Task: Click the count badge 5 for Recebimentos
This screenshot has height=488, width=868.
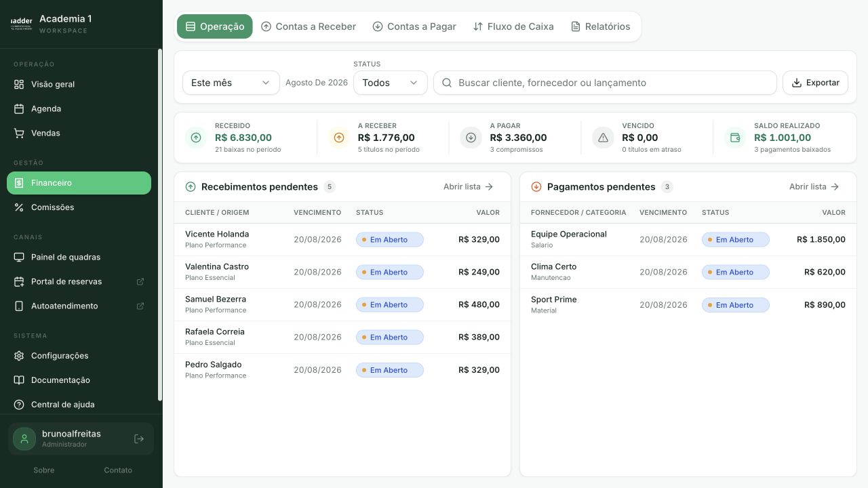Action: click(330, 187)
